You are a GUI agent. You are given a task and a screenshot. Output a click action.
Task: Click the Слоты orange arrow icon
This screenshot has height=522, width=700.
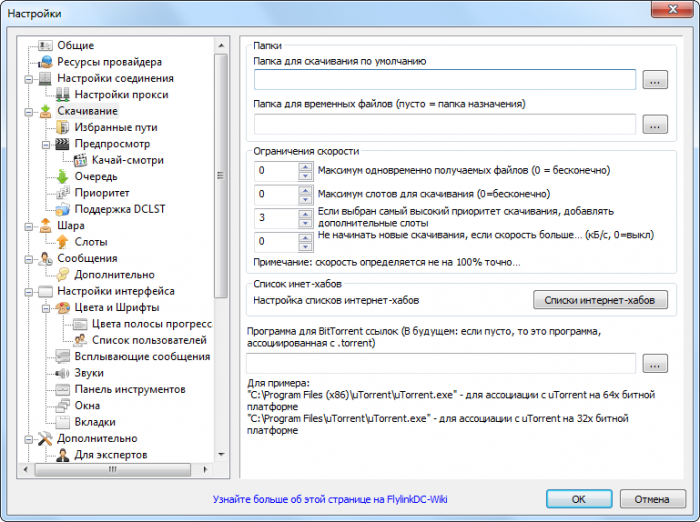(62, 242)
